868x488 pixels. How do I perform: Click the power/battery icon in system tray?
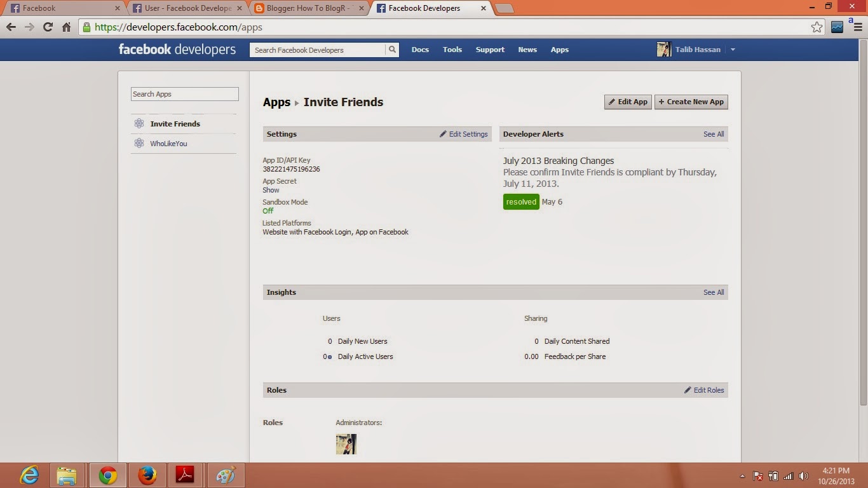click(x=773, y=476)
